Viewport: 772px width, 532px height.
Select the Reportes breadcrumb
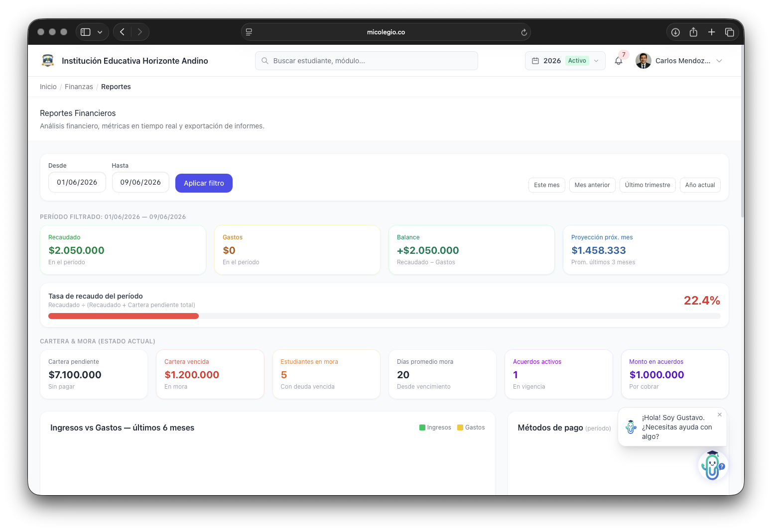point(116,87)
